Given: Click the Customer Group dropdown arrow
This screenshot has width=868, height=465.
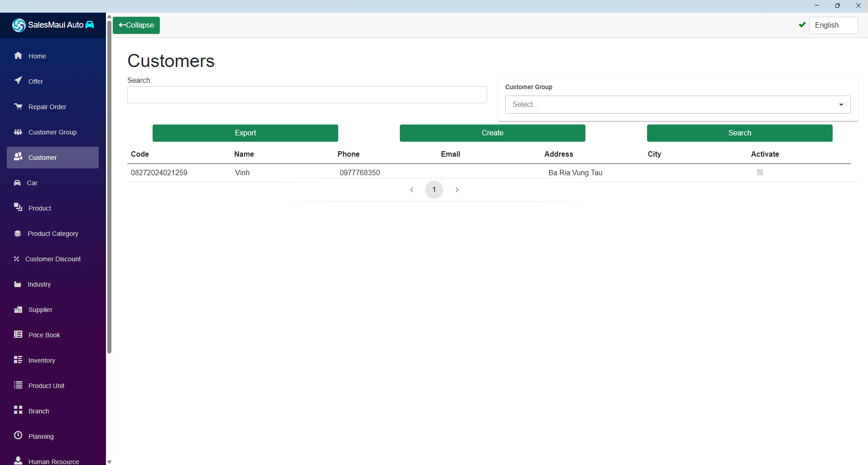Looking at the screenshot, I should point(841,105).
